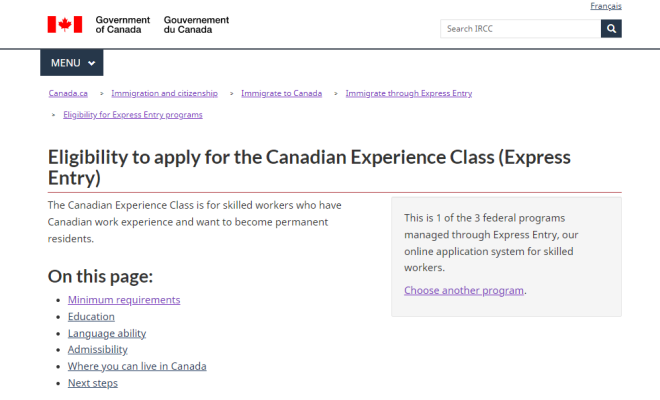Open Eligibility for Express Entry programs breadcrumb

pyautogui.click(x=133, y=114)
